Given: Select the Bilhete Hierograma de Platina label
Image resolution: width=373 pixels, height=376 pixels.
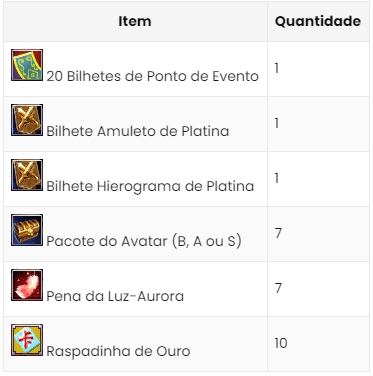Looking at the screenshot, I should coord(150,186).
